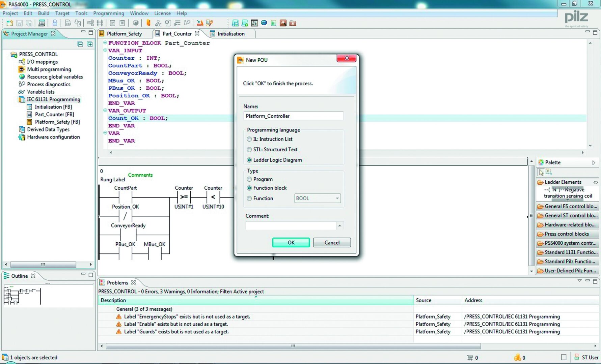Select Resource global variables tree item
The width and height of the screenshot is (601, 364).
(55, 77)
